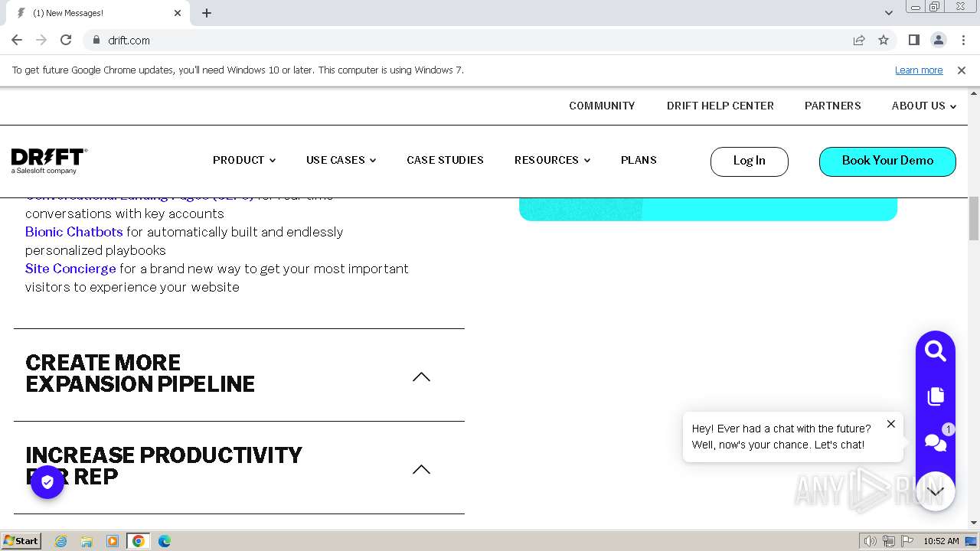This screenshot has height=551, width=980.
Task: Click the browser forward arrow
Action: pyautogui.click(x=41, y=40)
